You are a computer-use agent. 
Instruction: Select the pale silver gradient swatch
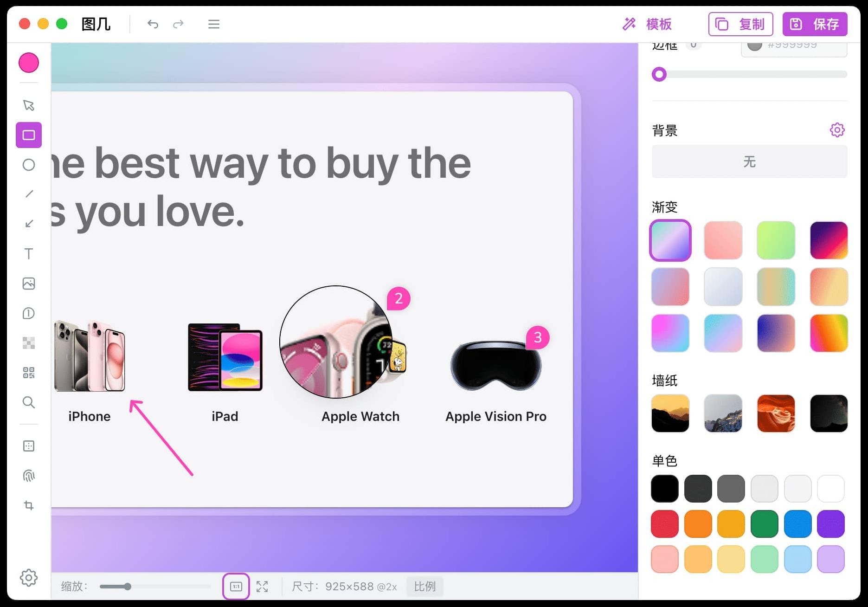[723, 287]
